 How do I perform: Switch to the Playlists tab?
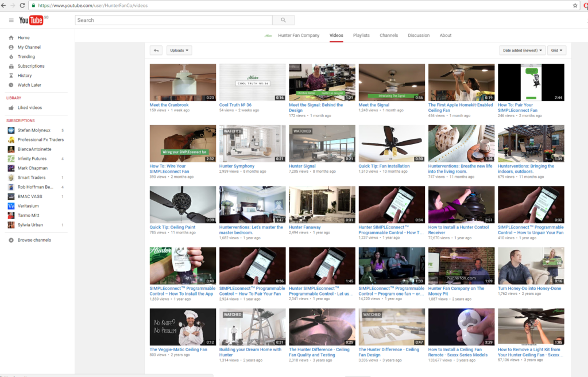361,35
